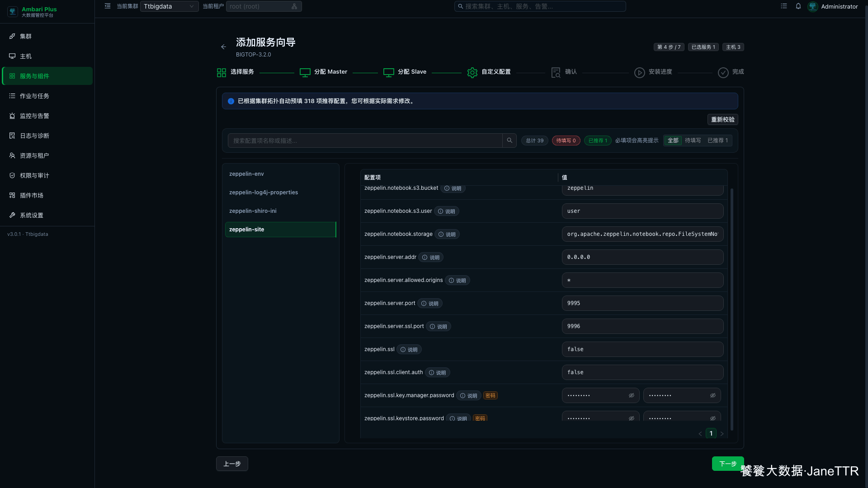The height and width of the screenshot is (488, 868).
Task: Open 系统设置 in the sidebar
Action: (47, 215)
